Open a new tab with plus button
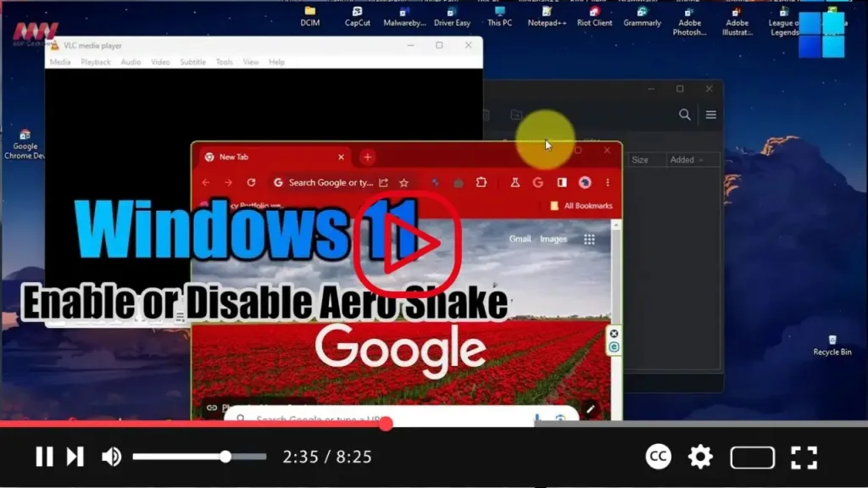This screenshot has height=488, width=868. [x=367, y=157]
